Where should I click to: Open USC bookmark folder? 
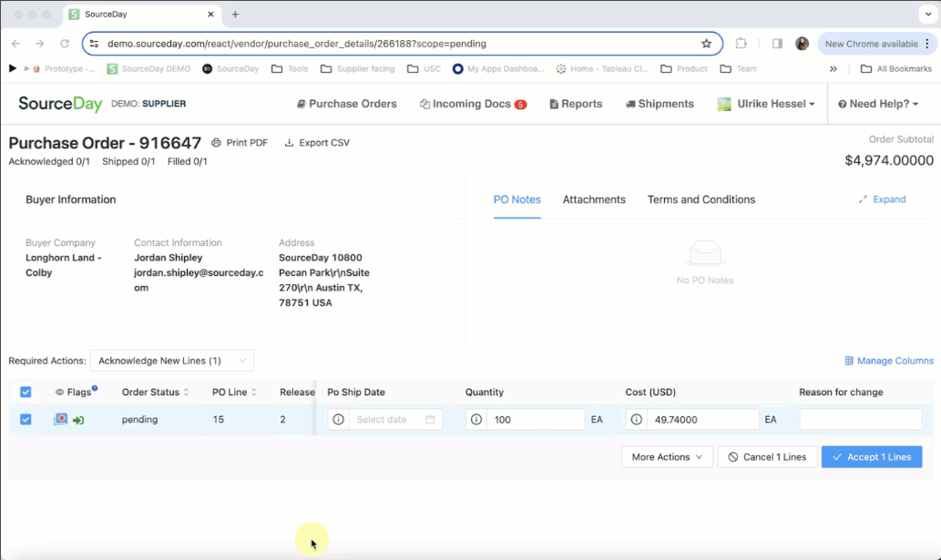click(424, 69)
